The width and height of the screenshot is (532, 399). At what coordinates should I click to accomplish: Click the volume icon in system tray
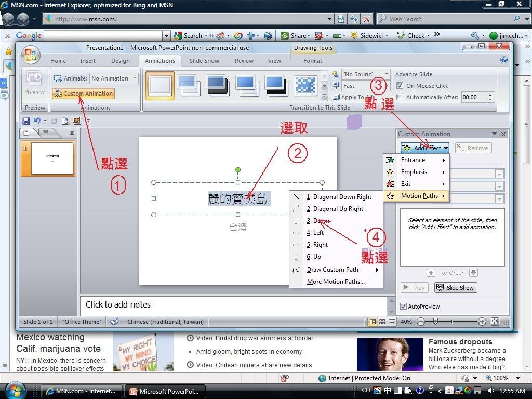(x=490, y=391)
